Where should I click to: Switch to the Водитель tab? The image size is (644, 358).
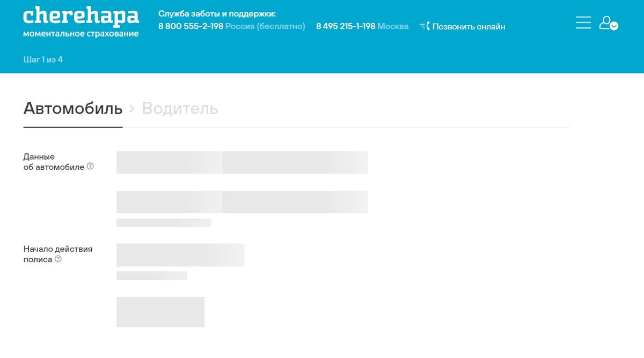[x=180, y=108]
